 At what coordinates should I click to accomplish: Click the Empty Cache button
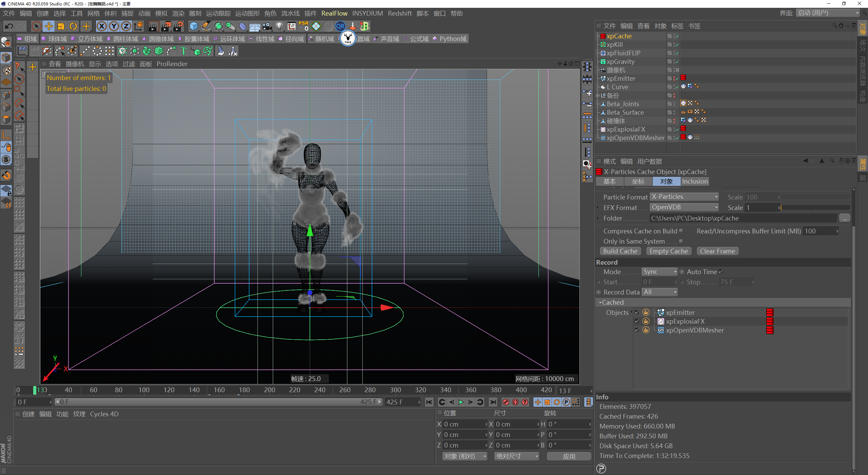(x=669, y=251)
